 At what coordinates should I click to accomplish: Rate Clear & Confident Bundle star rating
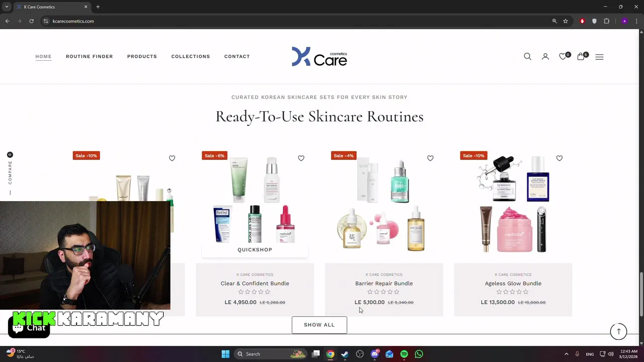(x=255, y=292)
